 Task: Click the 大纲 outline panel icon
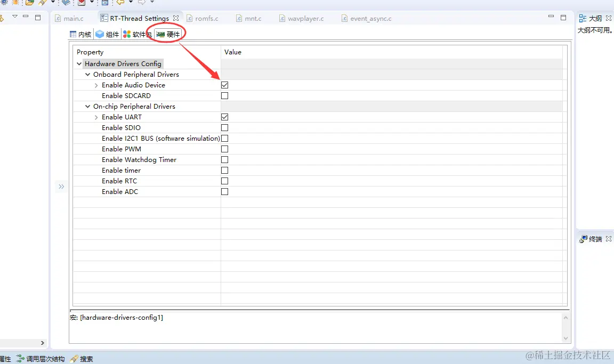[x=583, y=19]
